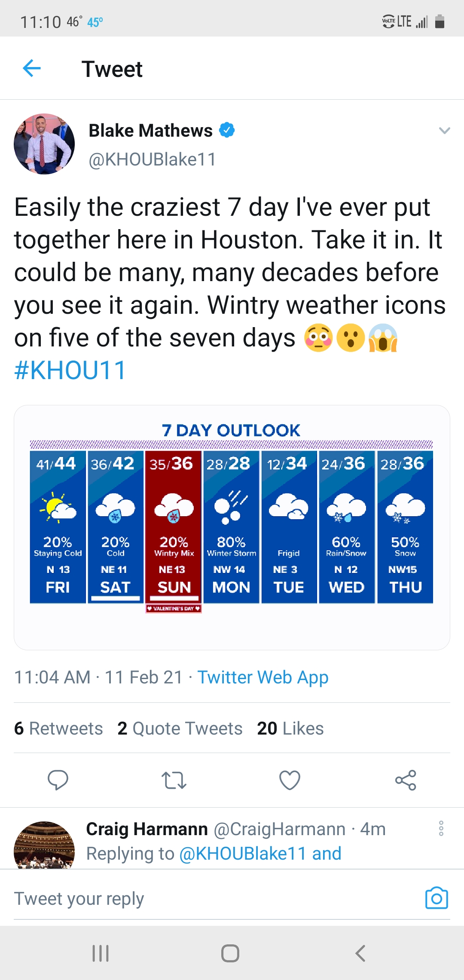The image size is (464, 980).
Task: Tap the share icon below tweet
Action: click(406, 780)
